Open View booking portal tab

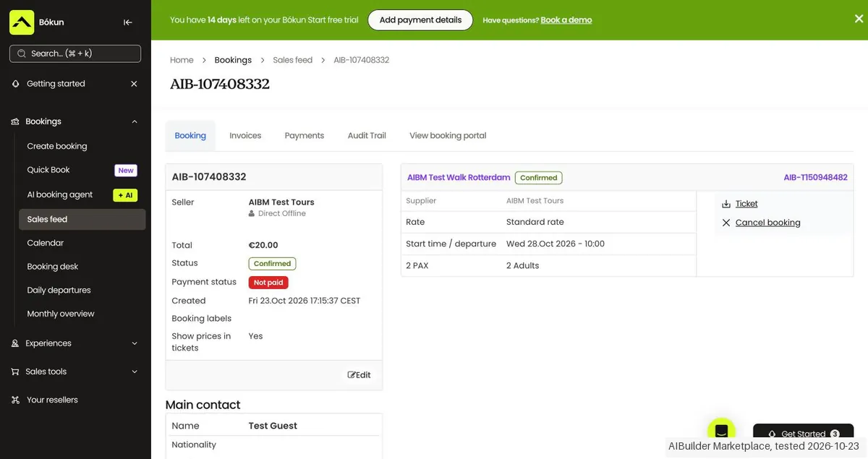(448, 136)
